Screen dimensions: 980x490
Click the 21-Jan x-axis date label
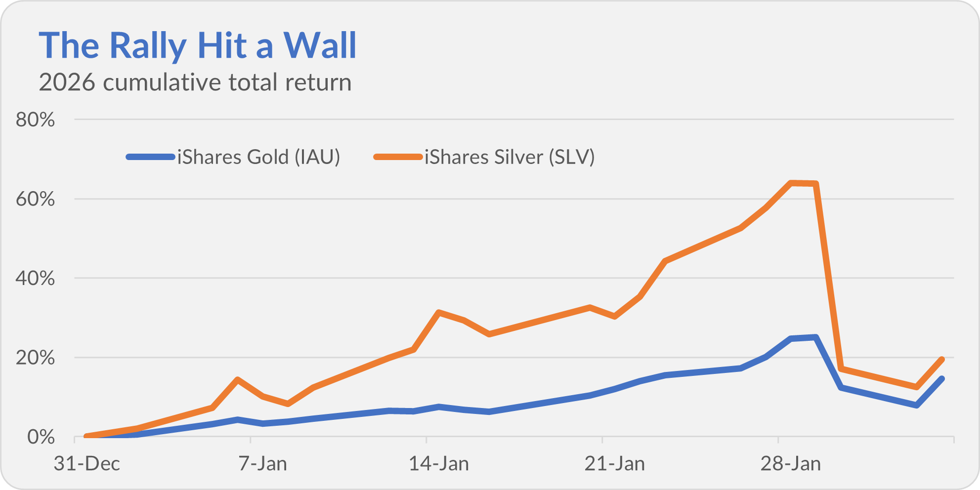coord(614,464)
